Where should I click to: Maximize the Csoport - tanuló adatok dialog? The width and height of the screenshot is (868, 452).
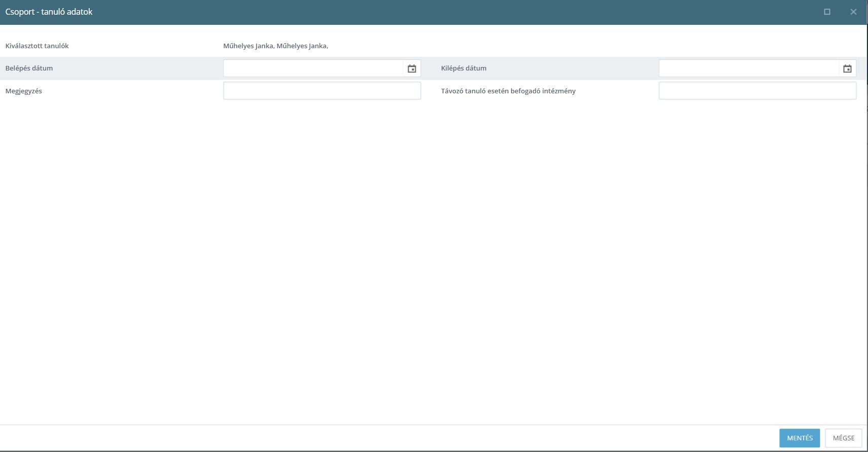pos(827,12)
